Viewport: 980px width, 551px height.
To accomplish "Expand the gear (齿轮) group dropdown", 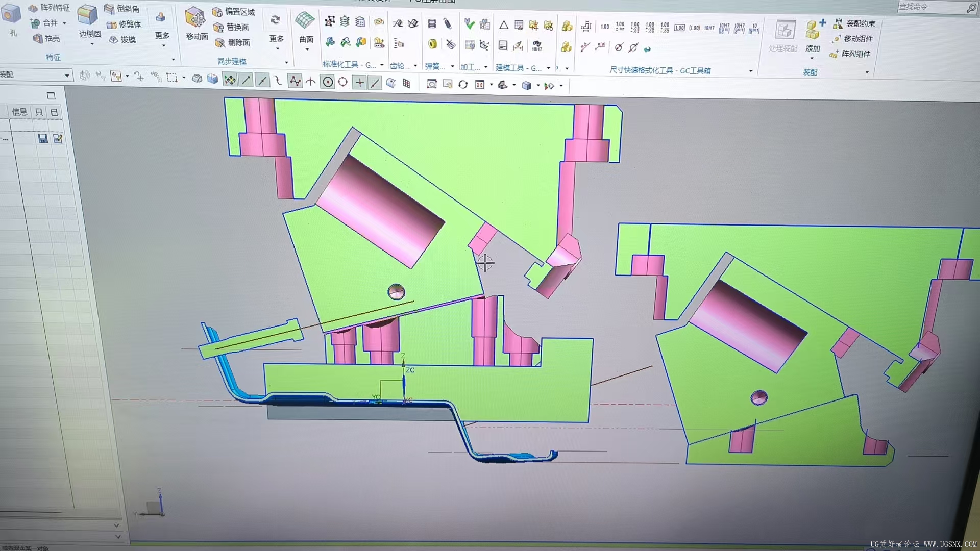I will click(415, 66).
